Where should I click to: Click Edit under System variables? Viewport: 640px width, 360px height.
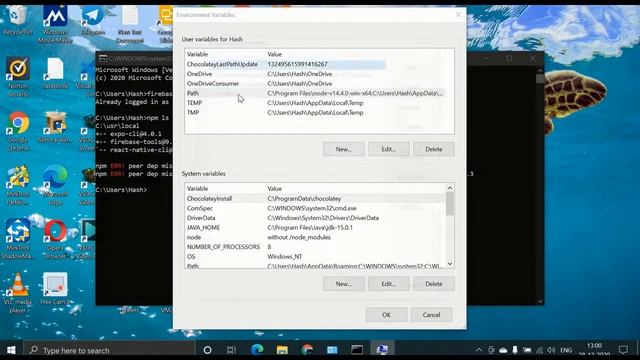pos(389,284)
